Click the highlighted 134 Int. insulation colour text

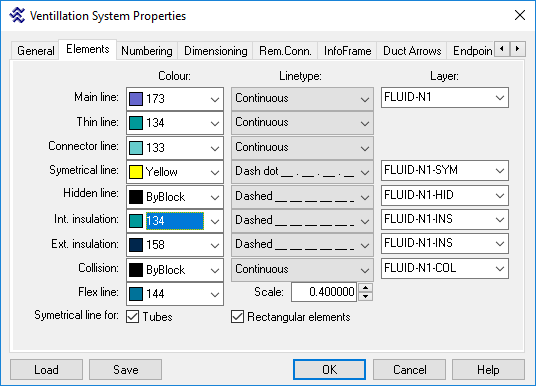[x=175, y=221]
